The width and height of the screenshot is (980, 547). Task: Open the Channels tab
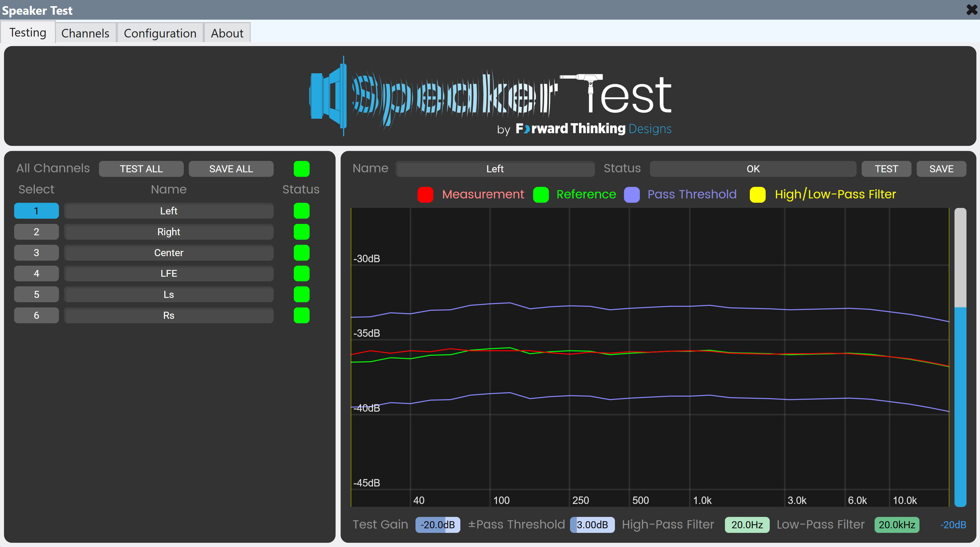(85, 33)
